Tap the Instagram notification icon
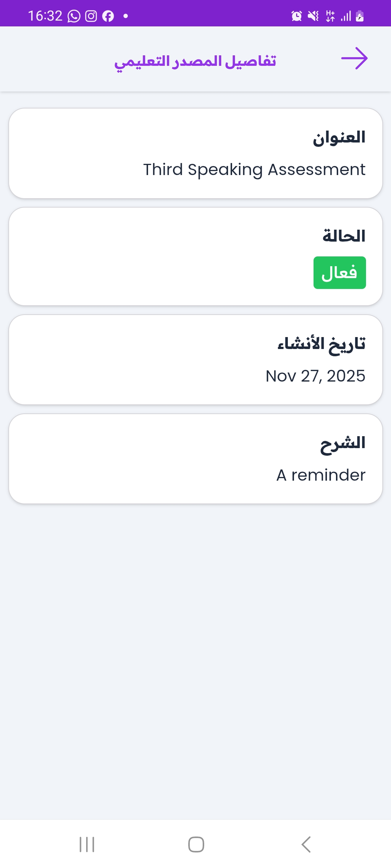This screenshot has width=391, height=868. pos(91,16)
